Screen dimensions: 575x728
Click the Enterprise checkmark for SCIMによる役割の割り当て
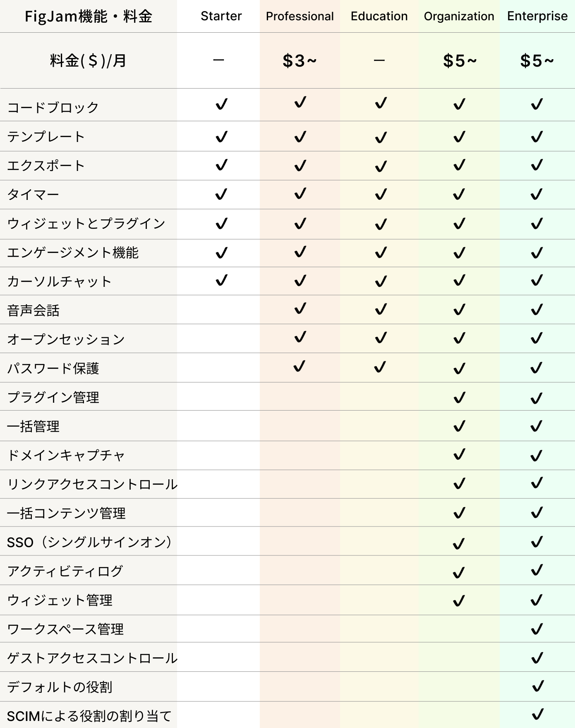tap(537, 714)
